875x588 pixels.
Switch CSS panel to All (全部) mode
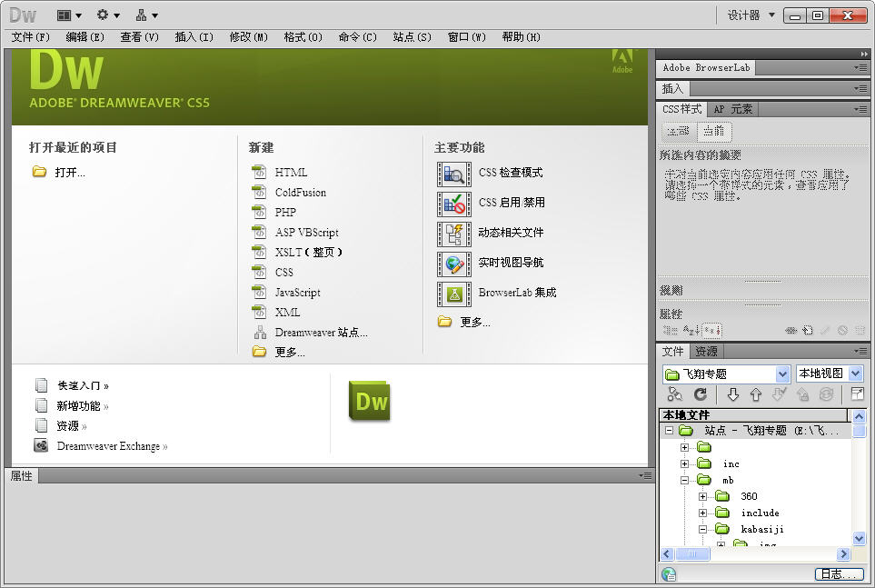coord(679,131)
